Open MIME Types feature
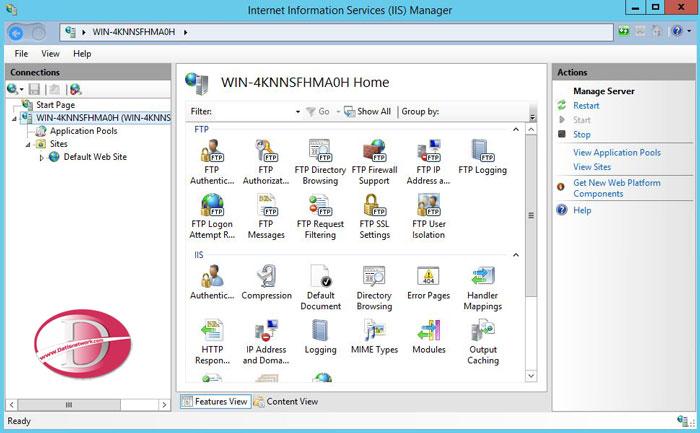The height and width of the screenshot is (433, 700). point(374,336)
